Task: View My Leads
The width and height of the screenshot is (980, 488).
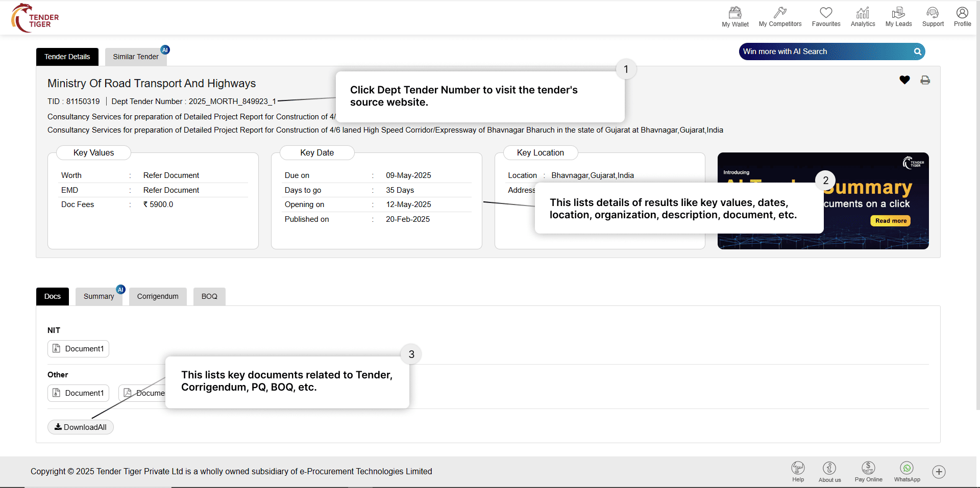Action: tap(898, 16)
